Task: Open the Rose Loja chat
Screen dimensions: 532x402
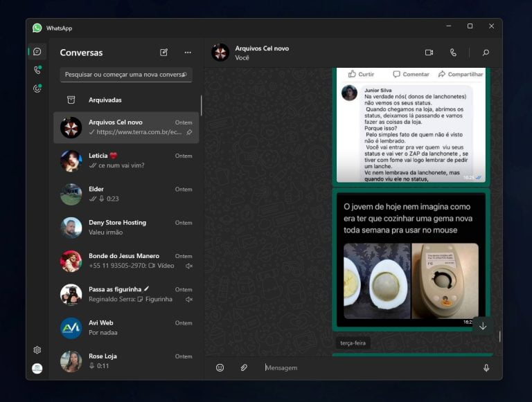Action: [x=126, y=361]
